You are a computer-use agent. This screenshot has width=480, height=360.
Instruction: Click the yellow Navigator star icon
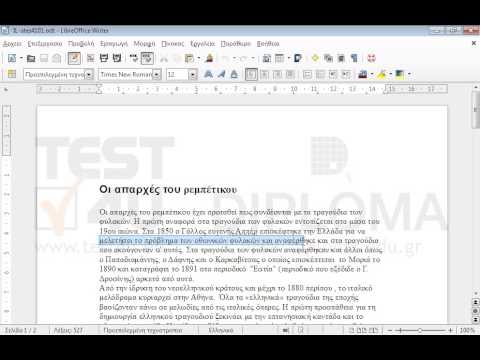point(315,59)
